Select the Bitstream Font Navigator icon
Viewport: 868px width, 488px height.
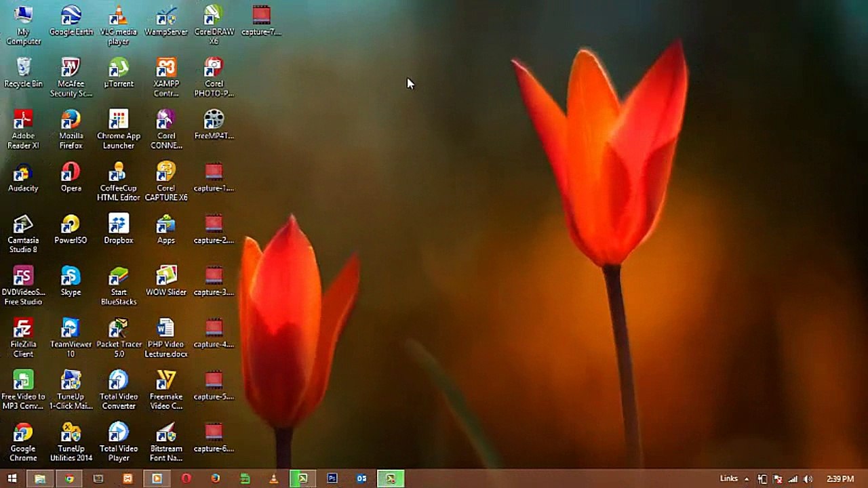pos(165,443)
